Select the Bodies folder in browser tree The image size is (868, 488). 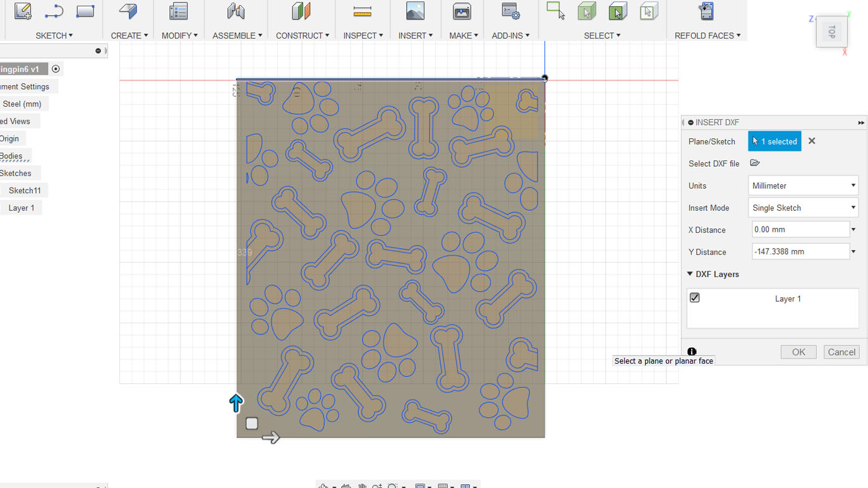tap(11, 156)
